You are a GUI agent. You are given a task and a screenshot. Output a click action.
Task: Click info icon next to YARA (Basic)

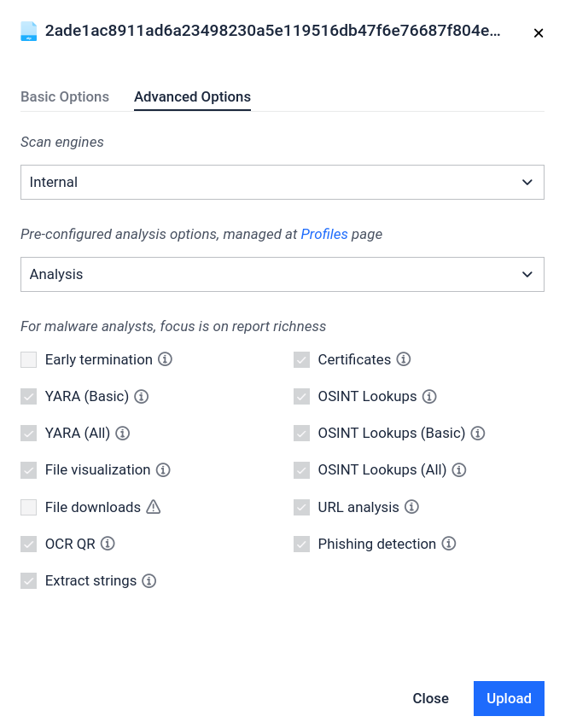[142, 396]
